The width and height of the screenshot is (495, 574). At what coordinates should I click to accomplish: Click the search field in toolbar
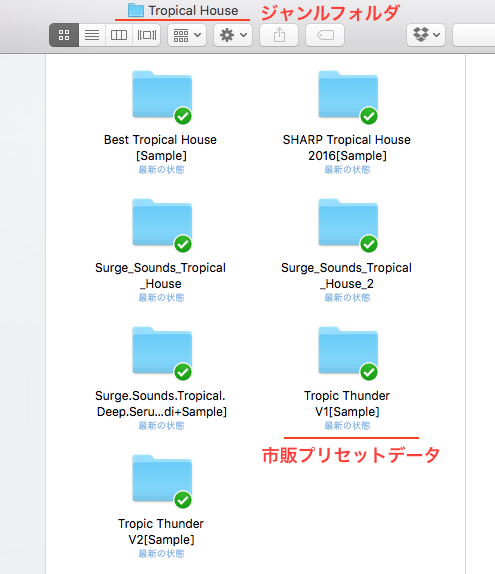pyautogui.click(x=474, y=35)
